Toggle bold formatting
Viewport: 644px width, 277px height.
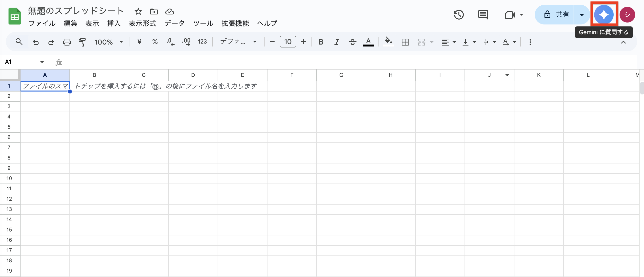321,42
